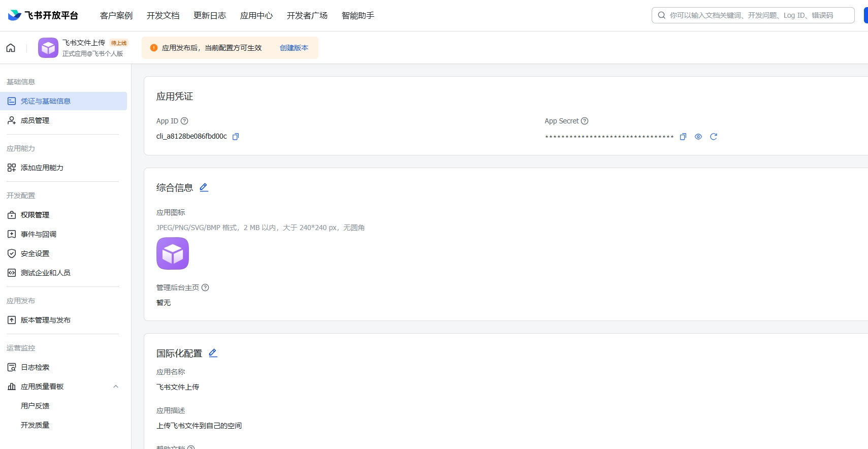Open 客户案例 in top navigation

coord(116,16)
